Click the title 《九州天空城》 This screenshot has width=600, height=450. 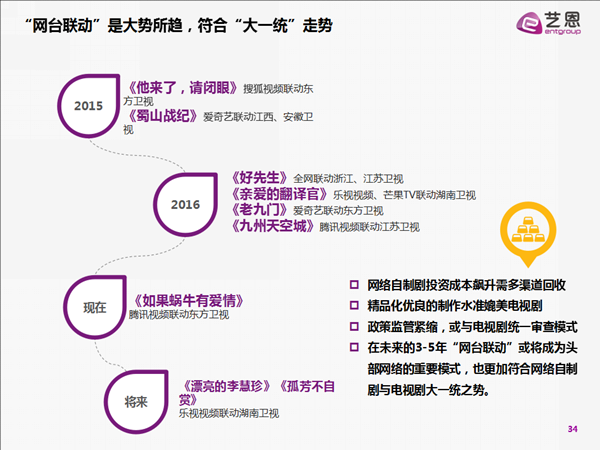(273, 226)
